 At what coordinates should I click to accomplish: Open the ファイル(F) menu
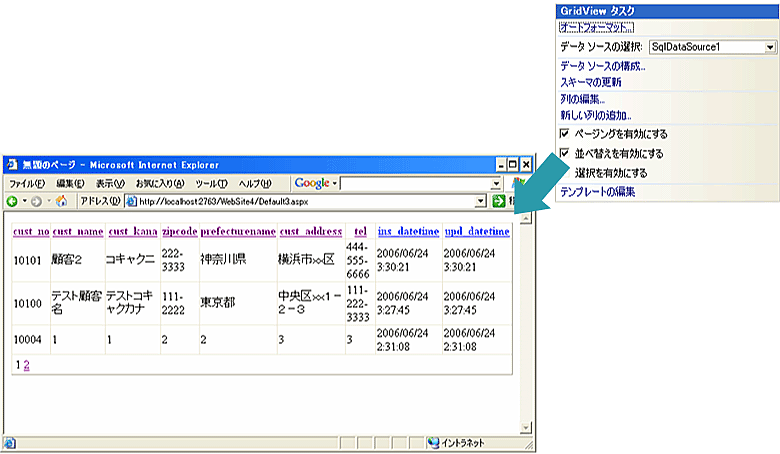(27, 183)
